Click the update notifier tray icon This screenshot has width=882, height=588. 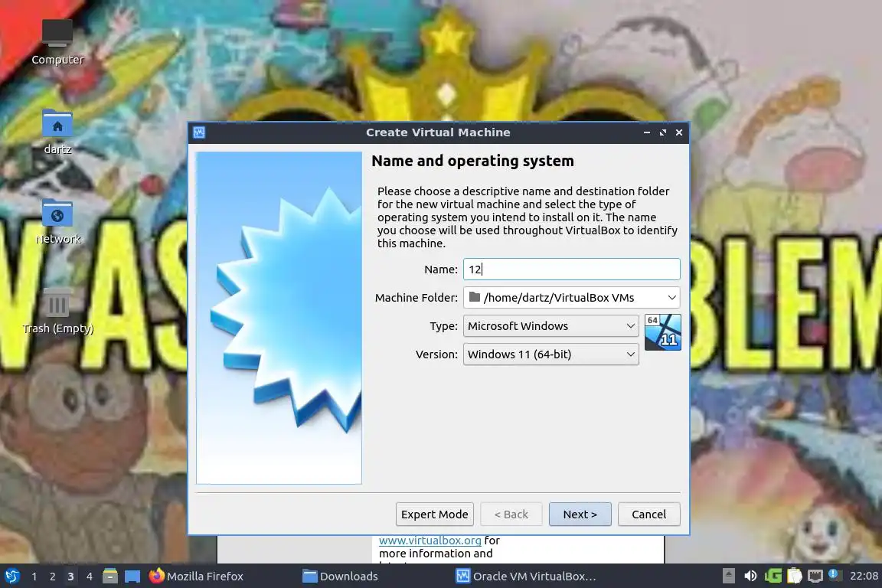(x=835, y=574)
